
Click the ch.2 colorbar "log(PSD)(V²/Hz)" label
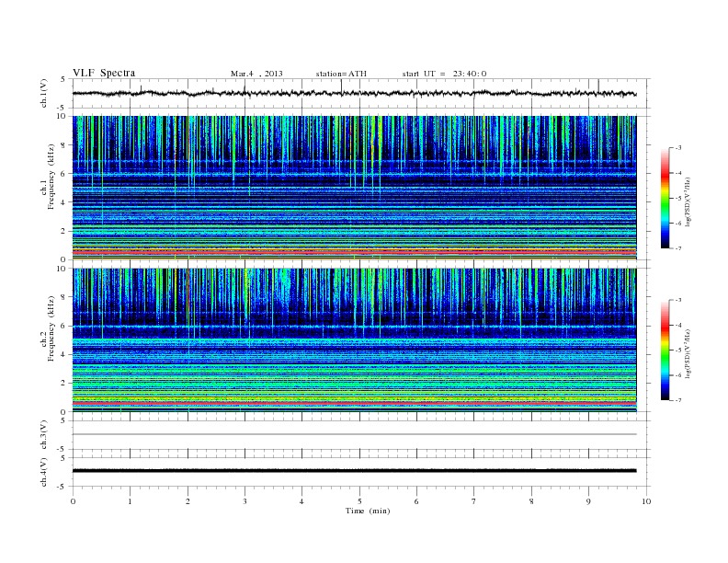click(688, 353)
